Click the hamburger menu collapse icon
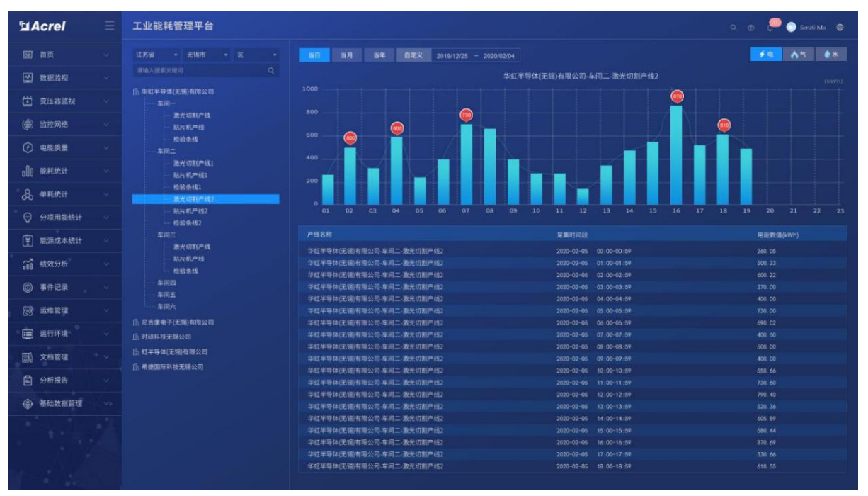Screen dimensions: 868x496 (x=109, y=26)
